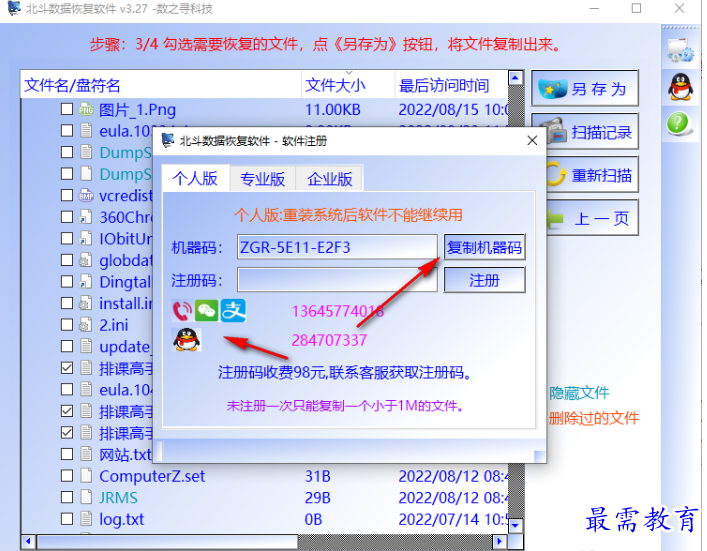
Task: Click file list scrollbar up arrow
Action: point(515,78)
